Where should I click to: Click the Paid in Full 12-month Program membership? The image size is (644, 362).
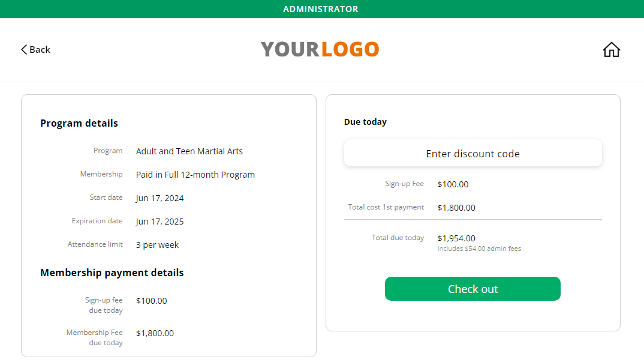[195, 175]
